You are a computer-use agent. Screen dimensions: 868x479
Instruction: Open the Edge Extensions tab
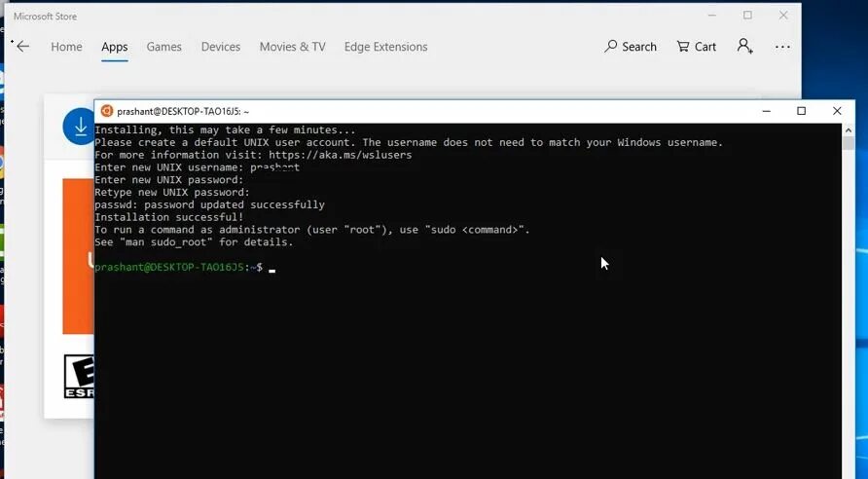(386, 47)
